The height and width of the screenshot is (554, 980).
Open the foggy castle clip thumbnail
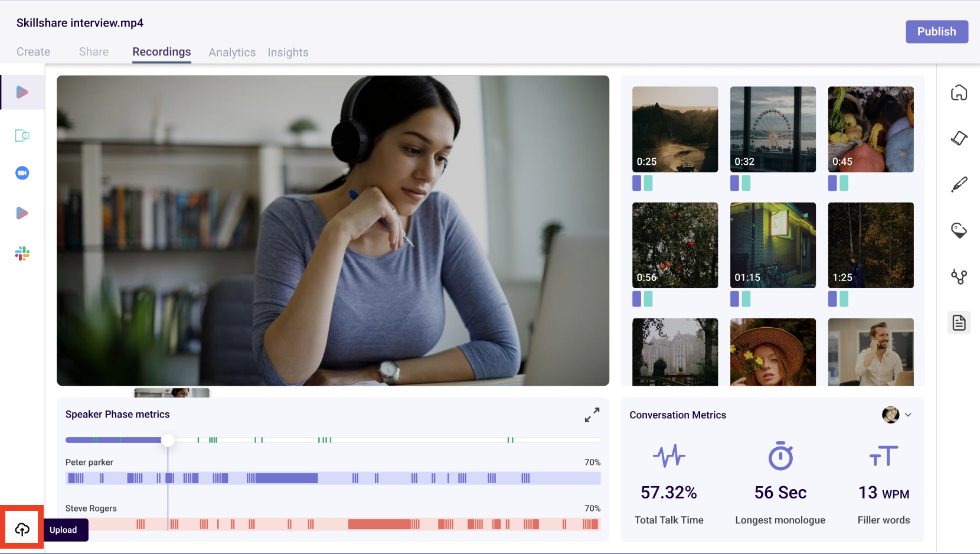point(675,352)
